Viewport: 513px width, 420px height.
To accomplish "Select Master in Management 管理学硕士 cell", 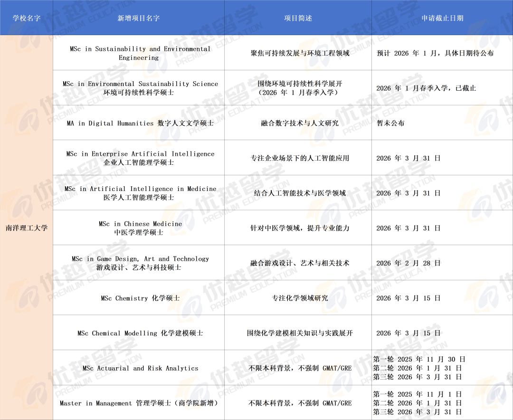I will [x=139, y=403].
